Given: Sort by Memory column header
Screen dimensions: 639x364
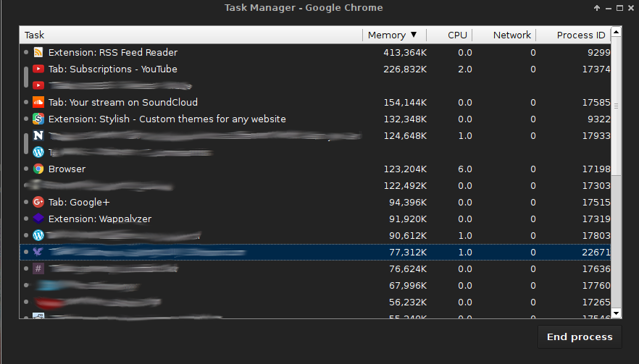Looking at the screenshot, I should tap(392, 35).
